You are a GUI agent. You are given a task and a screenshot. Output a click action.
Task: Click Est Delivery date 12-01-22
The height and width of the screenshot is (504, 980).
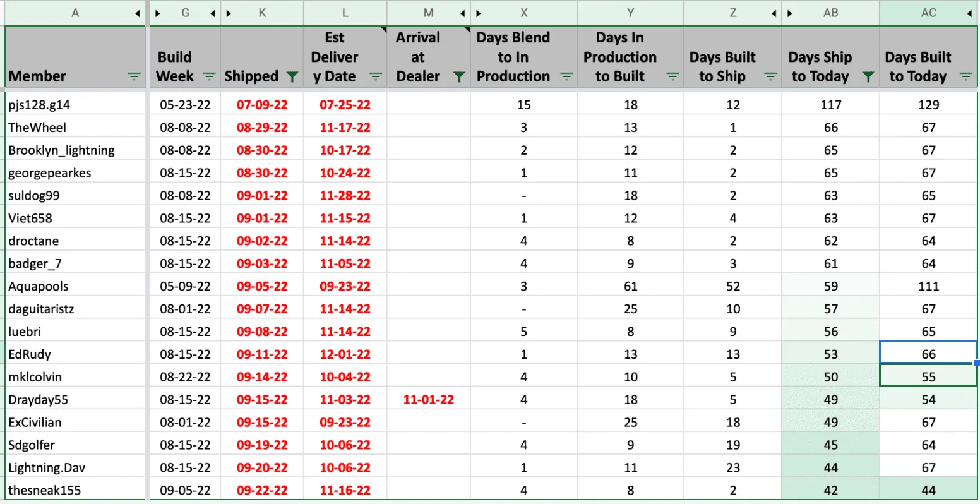(x=345, y=355)
